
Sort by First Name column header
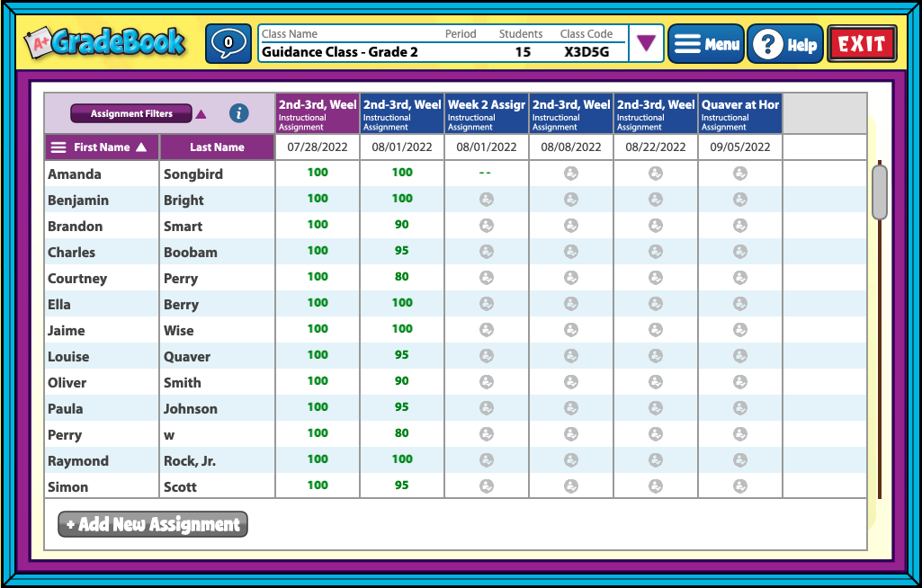coord(102,147)
